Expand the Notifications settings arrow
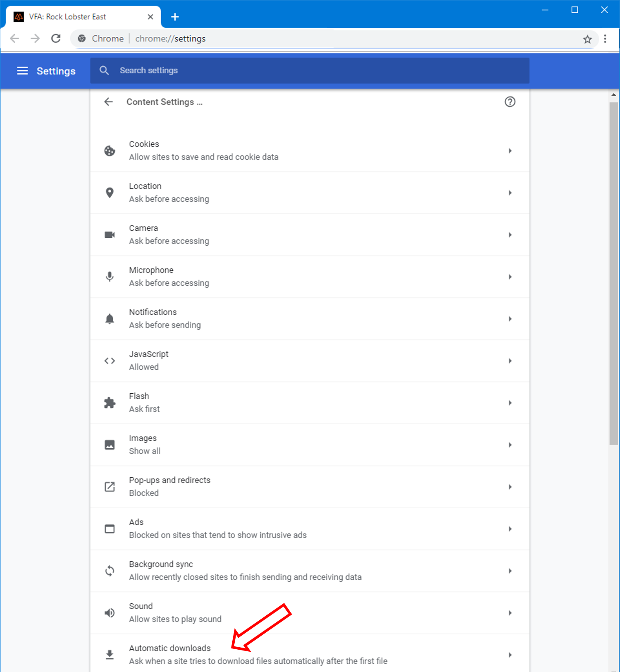620x672 pixels. pyautogui.click(x=510, y=319)
